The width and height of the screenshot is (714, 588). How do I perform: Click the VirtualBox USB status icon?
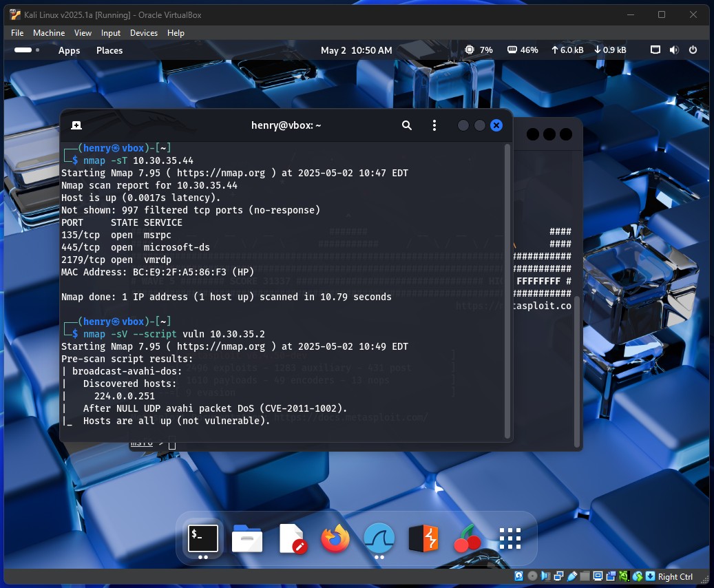572,576
